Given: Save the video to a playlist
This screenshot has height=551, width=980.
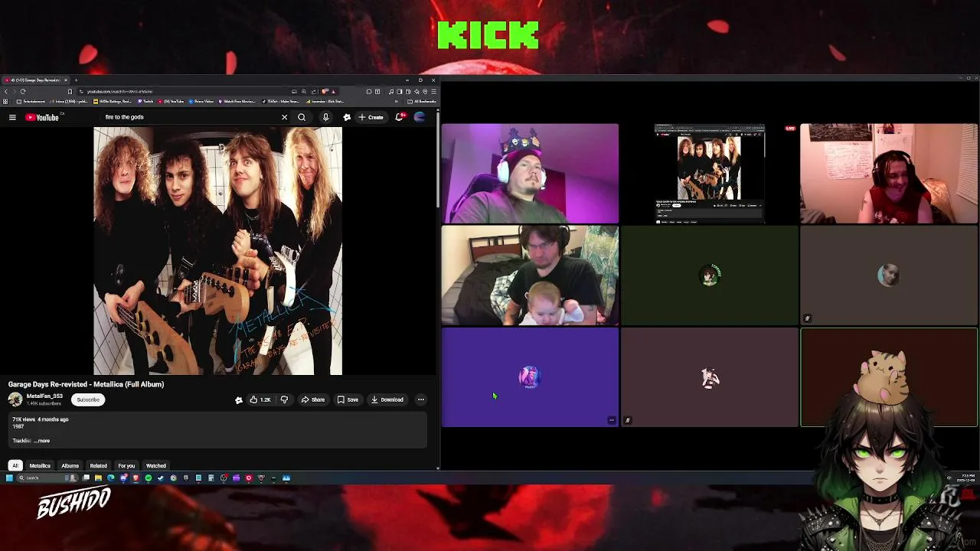Looking at the screenshot, I should pyautogui.click(x=348, y=399).
